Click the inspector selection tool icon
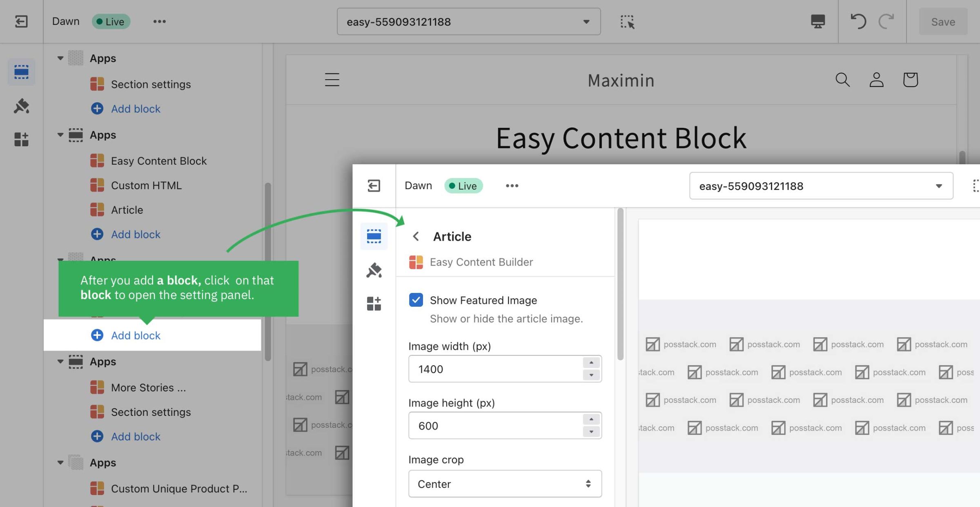Image resolution: width=980 pixels, height=507 pixels. [x=627, y=22]
